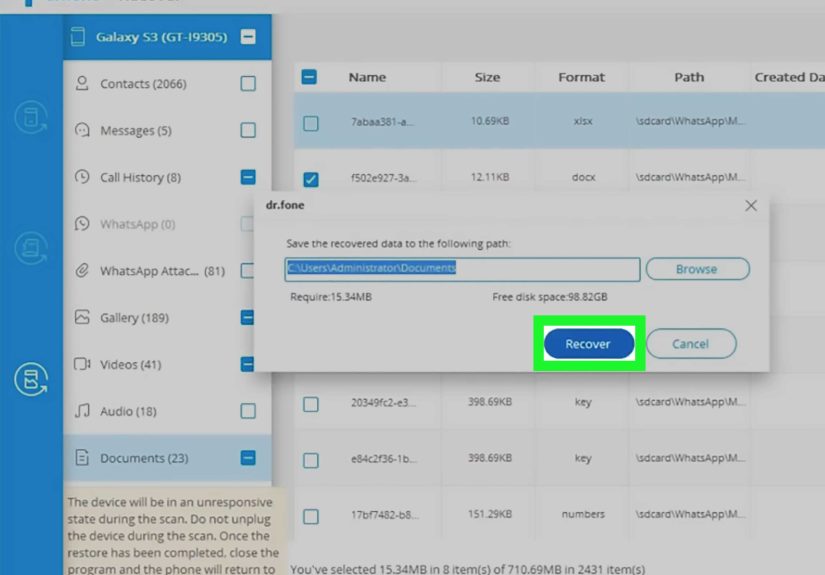The image size is (825, 575).
Task: Open Messages (5) category
Action: click(136, 130)
